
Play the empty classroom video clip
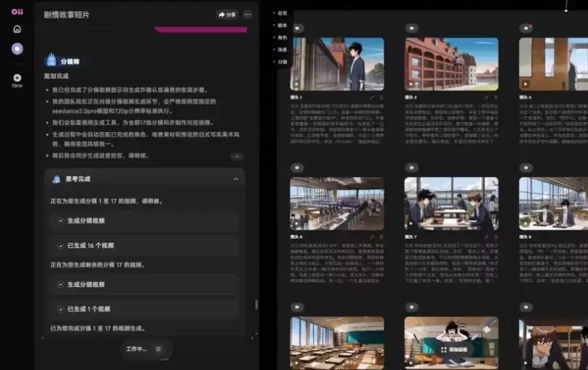click(x=297, y=363)
